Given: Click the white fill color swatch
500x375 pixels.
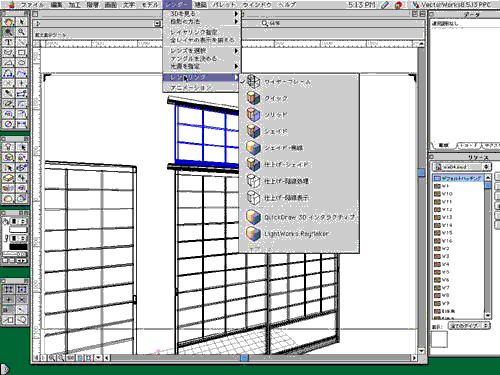Looking at the screenshot, I should (x=18, y=230).
